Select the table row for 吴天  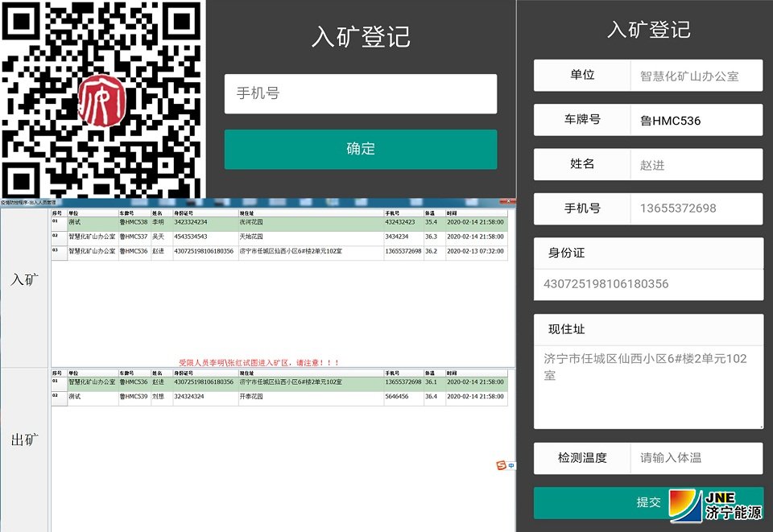242,235
